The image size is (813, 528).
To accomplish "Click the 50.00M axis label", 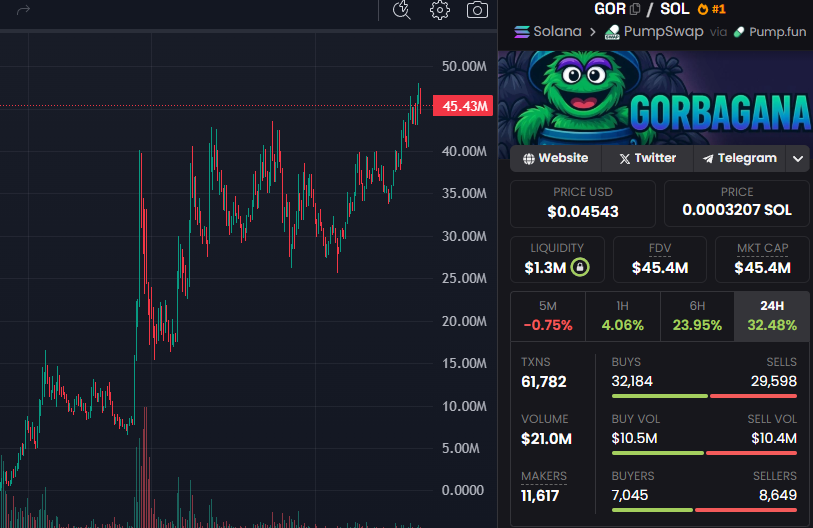I will [x=464, y=66].
